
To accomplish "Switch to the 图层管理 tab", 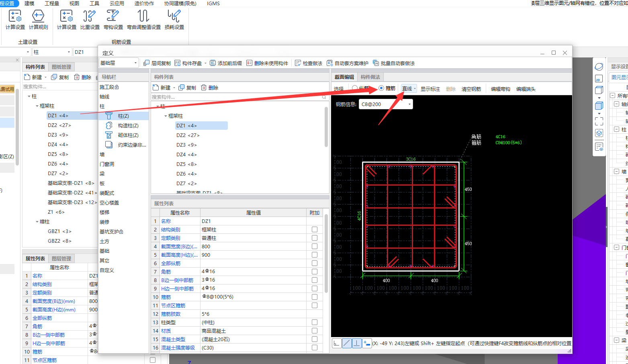I will [x=61, y=258].
